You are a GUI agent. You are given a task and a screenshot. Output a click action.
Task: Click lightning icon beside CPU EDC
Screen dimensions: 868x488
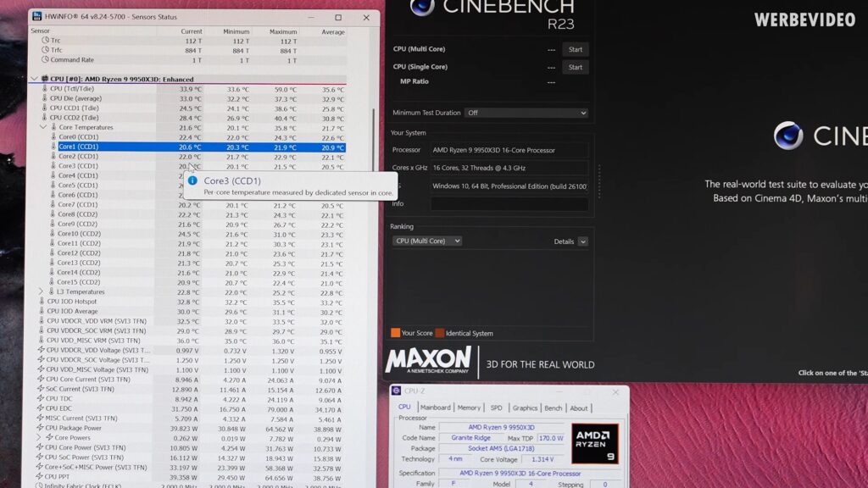[x=40, y=408]
